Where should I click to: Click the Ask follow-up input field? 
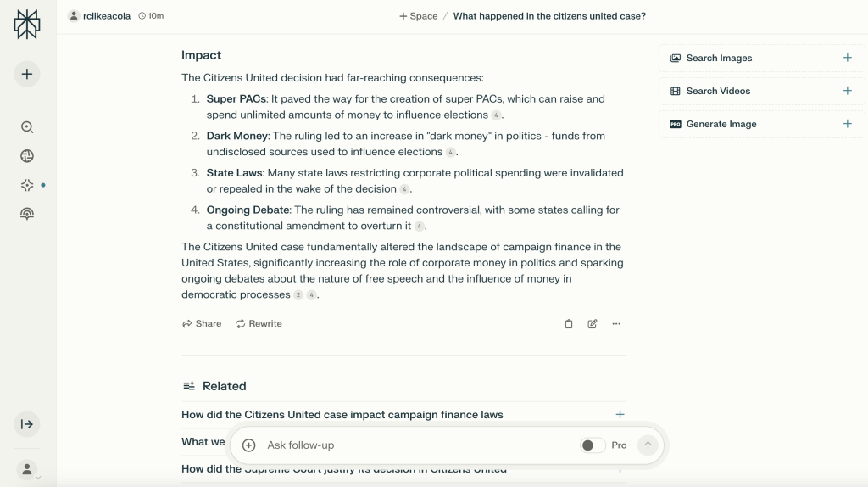click(x=415, y=445)
